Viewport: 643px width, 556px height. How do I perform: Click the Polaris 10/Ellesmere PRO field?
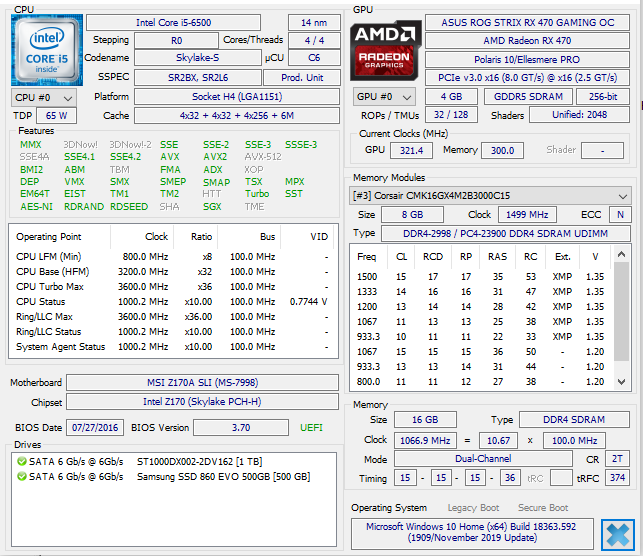tap(527, 59)
